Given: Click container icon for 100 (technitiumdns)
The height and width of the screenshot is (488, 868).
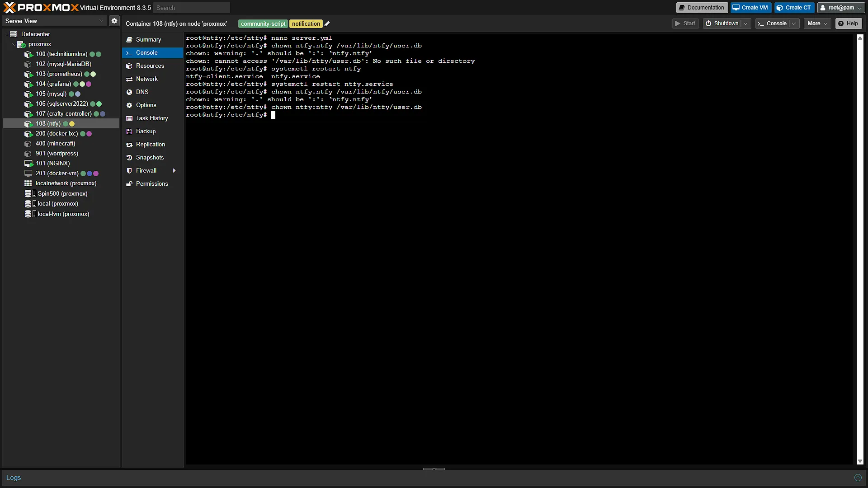Looking at the screenshot, I should point(28,54).
